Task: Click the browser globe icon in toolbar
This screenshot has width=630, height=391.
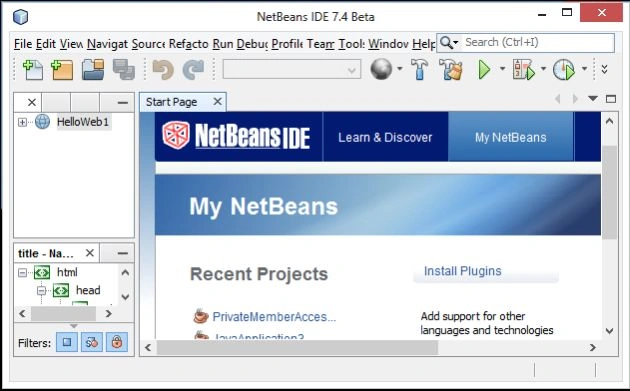Action: pos(381,69)
